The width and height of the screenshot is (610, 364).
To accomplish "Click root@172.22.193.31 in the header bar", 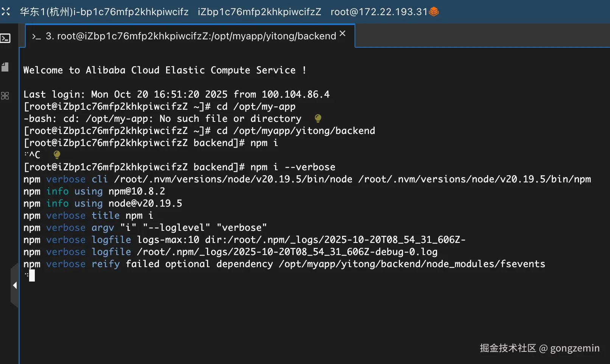I will [x=379, y=12].
